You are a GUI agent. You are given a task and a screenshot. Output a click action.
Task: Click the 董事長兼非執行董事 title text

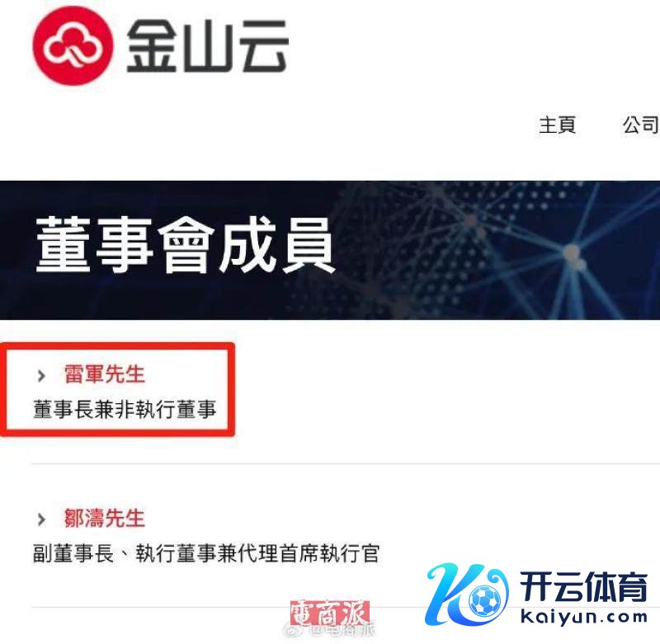(x=125, y=409)
